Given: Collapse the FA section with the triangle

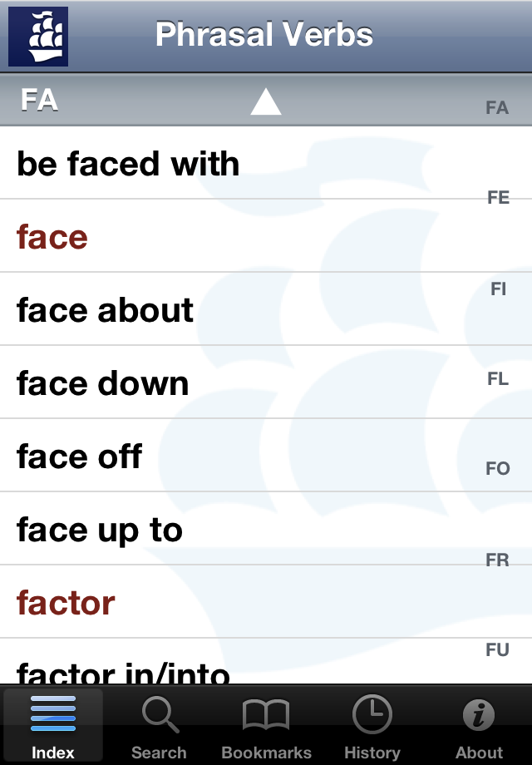Looking at the screenshot, I should 265,102.
